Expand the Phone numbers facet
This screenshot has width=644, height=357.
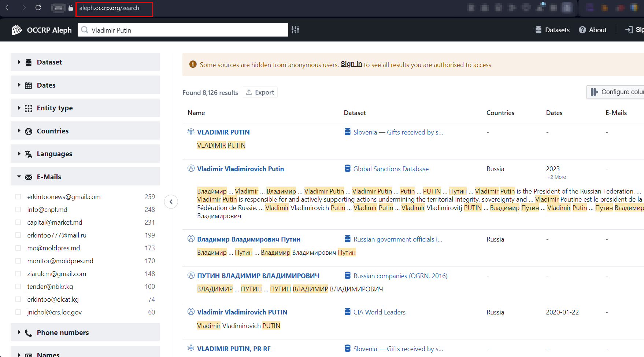[85, 332]
